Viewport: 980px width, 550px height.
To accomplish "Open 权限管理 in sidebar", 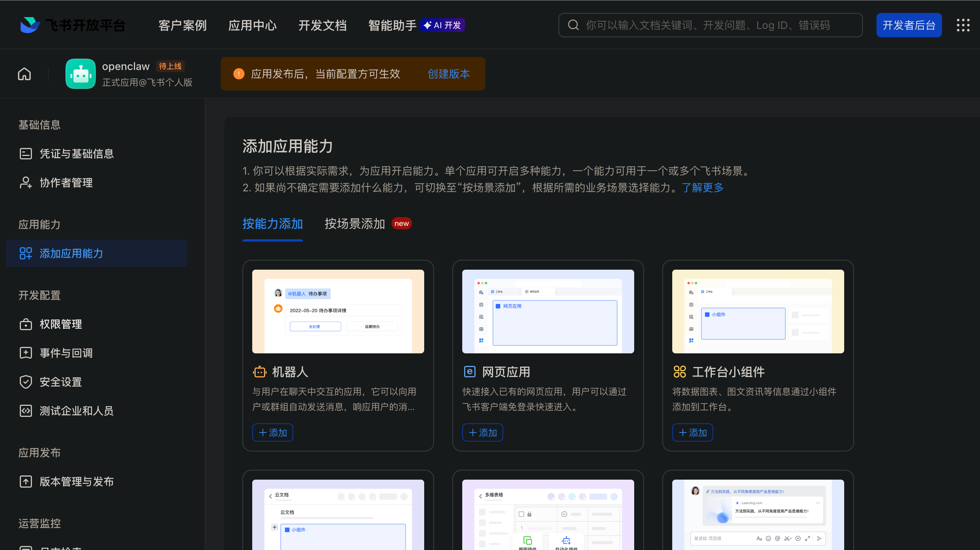I will click(97, 324).
